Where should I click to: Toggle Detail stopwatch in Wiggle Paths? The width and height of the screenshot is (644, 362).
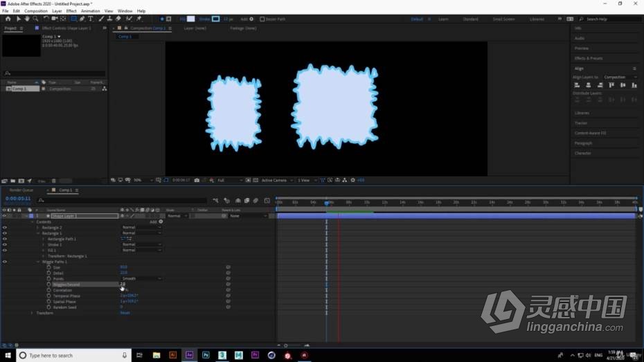49,273
